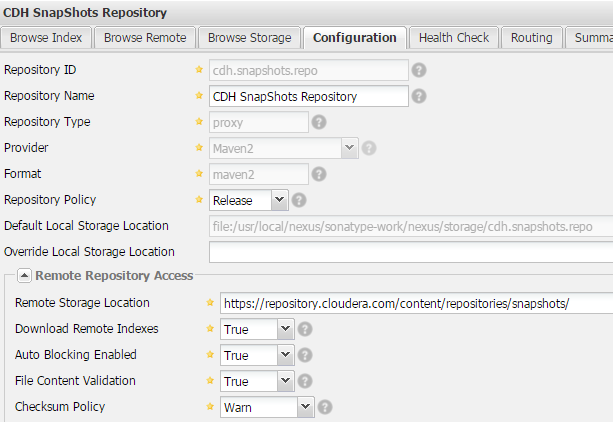Click help icon beside Repository Type
Screen dimensions: 613x422
pyautogui.click(x=319, y=122)
